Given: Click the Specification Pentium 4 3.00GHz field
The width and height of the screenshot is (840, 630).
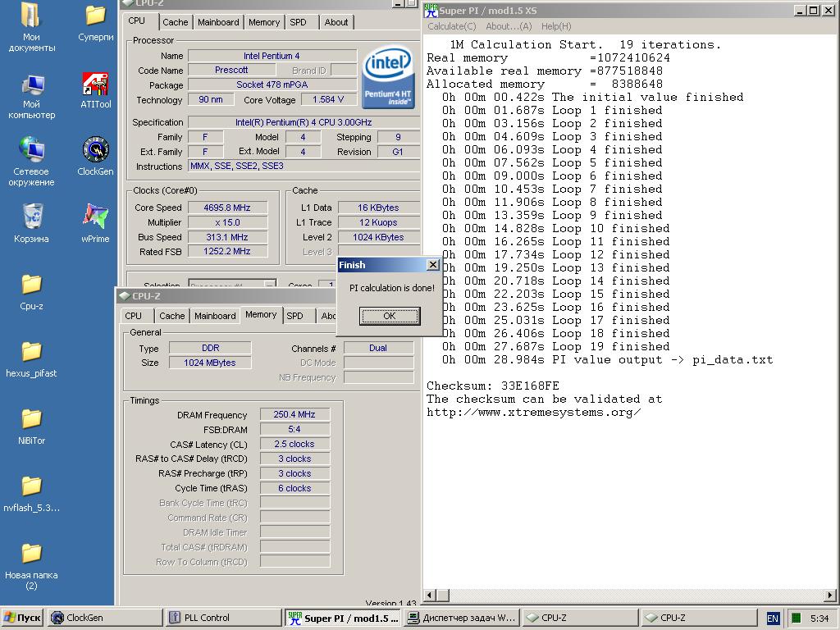Looking at the screenshot, I should click(304, 122).
